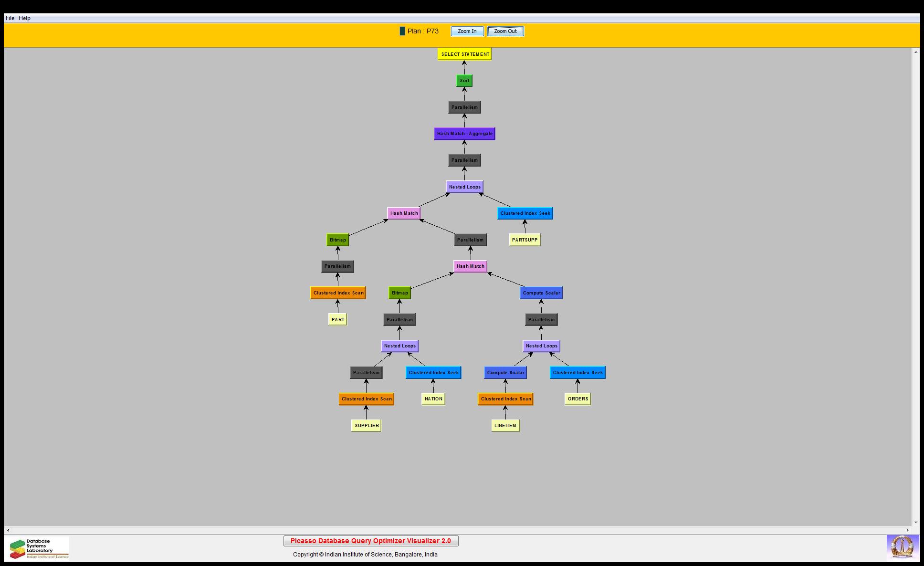Open the Help menu
This screenshot has width=924, height=566.
pos(24,18)
